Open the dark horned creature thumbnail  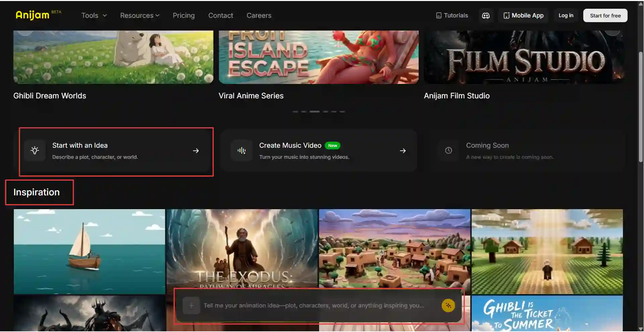(x=89, y=314)
